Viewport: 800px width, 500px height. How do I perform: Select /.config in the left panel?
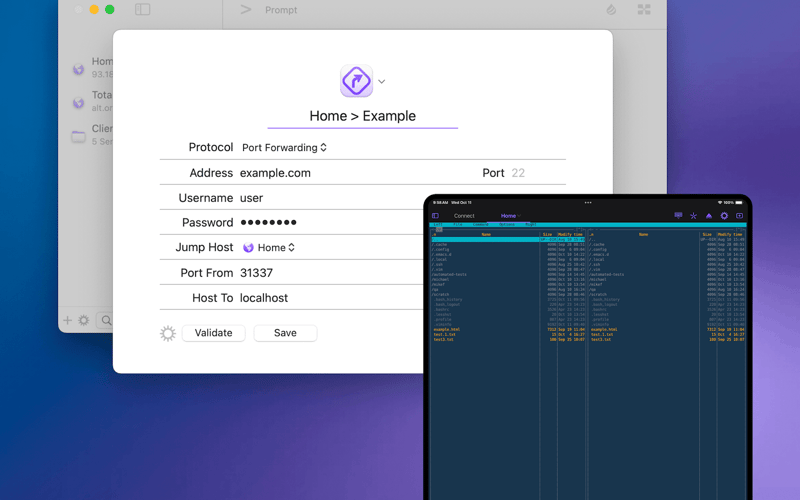pos(440,249)
